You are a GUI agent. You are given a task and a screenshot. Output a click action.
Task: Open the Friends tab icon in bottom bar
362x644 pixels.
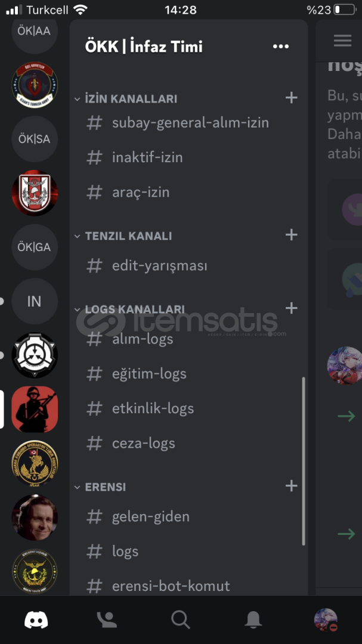[106, 620]
